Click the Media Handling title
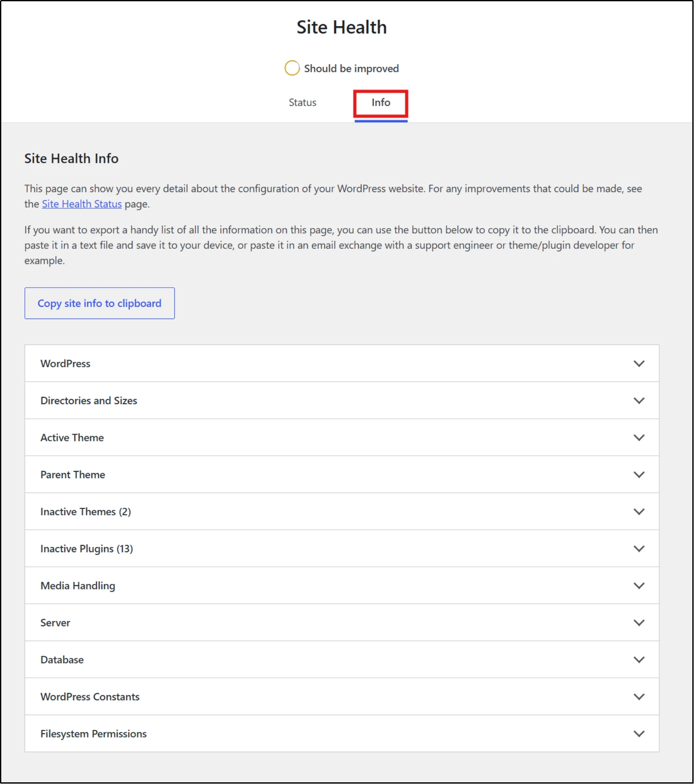The image size is (694, 784). point(78,586)
